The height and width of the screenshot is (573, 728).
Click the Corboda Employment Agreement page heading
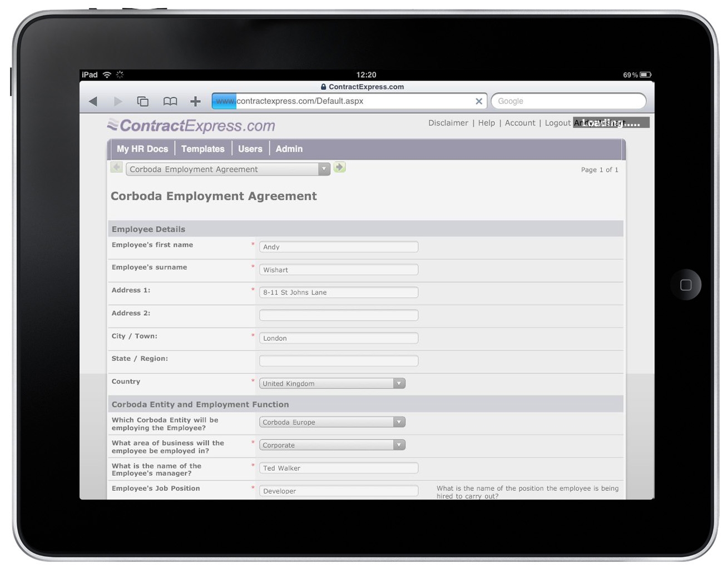[x=214, y=196]
